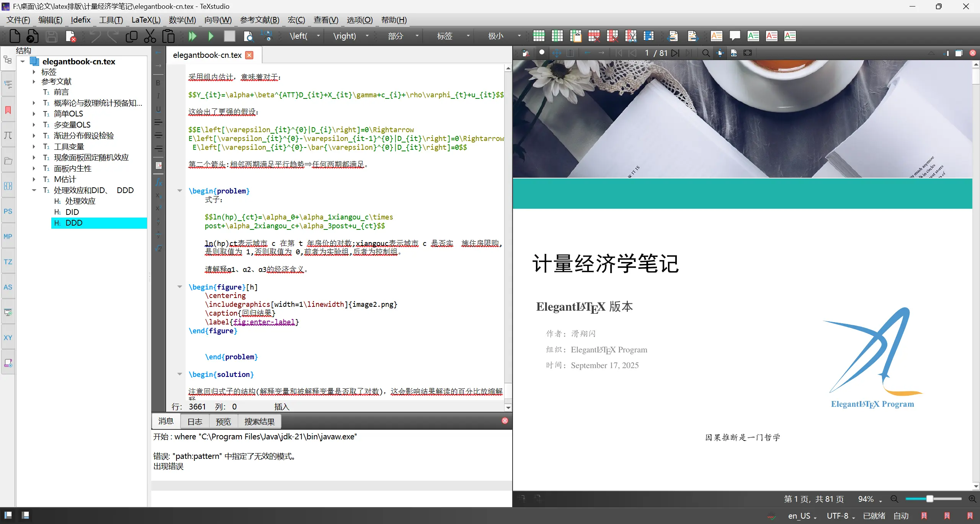Open the bookmarks sidebar panel icon
The image size is (980, 524).
tap(8, 110)
